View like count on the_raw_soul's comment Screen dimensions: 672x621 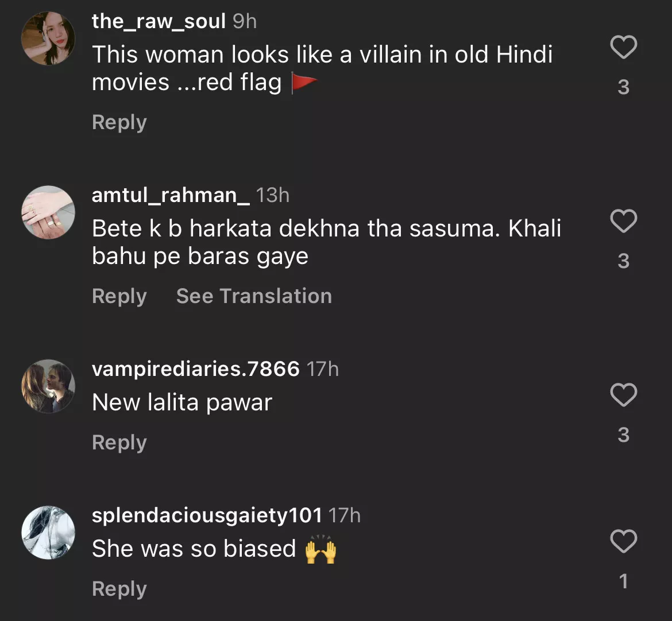point(623,87)
